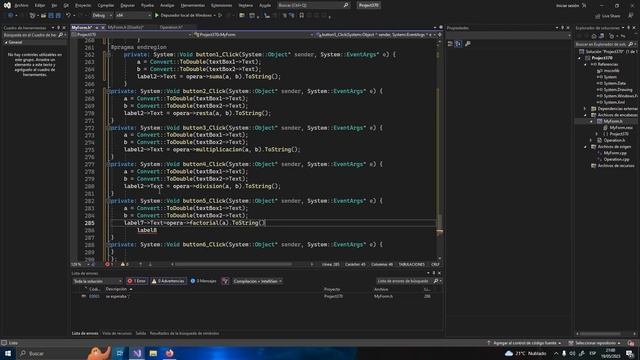Switch to the Salida bottom tab

tap(141, 333)
